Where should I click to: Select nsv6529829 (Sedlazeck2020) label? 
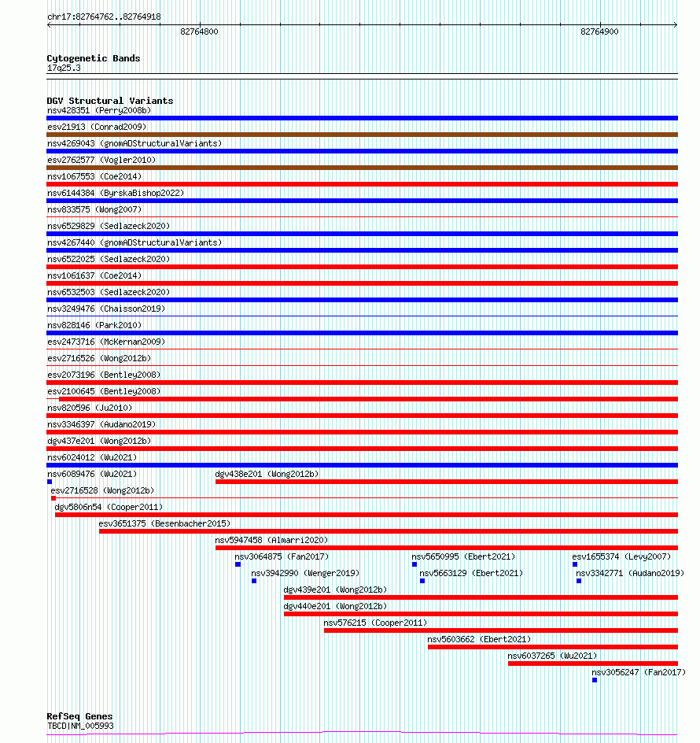pyautogui.click(x=109, y=226)
